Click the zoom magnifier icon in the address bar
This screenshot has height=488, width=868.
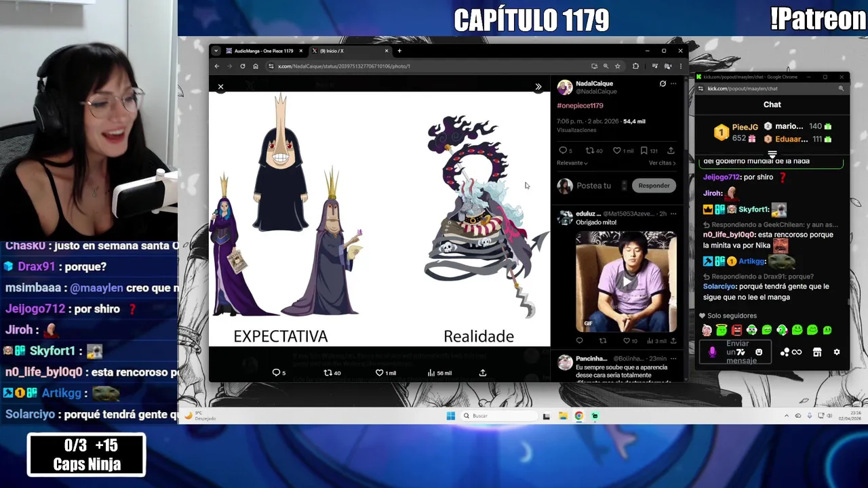[x=606, y=66]
